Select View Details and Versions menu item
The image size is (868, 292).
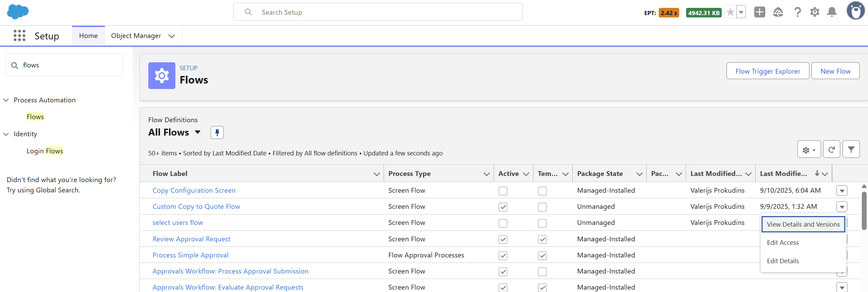point(803,224)
